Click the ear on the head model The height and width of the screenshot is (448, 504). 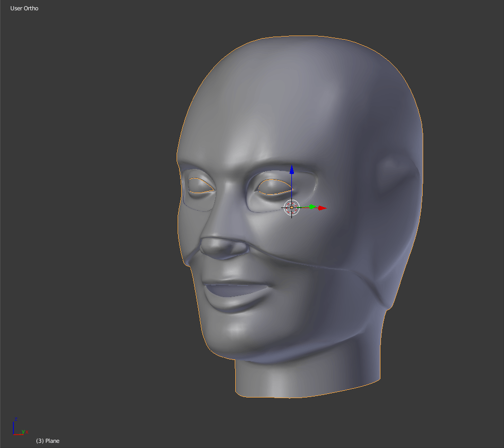coord(394,173)
